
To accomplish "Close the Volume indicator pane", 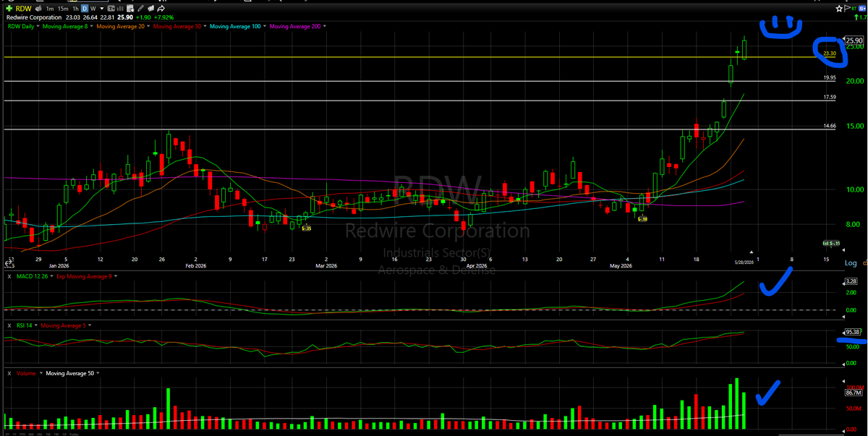I will (9, 374).
